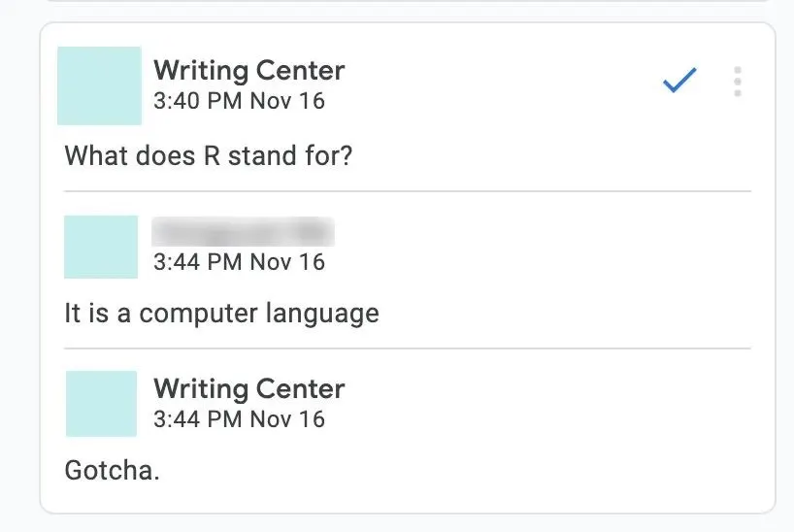Select the comment "What does R stand for?"
Image resolution: width=794 pixels, height=532 pixels.
click(208, 155)
